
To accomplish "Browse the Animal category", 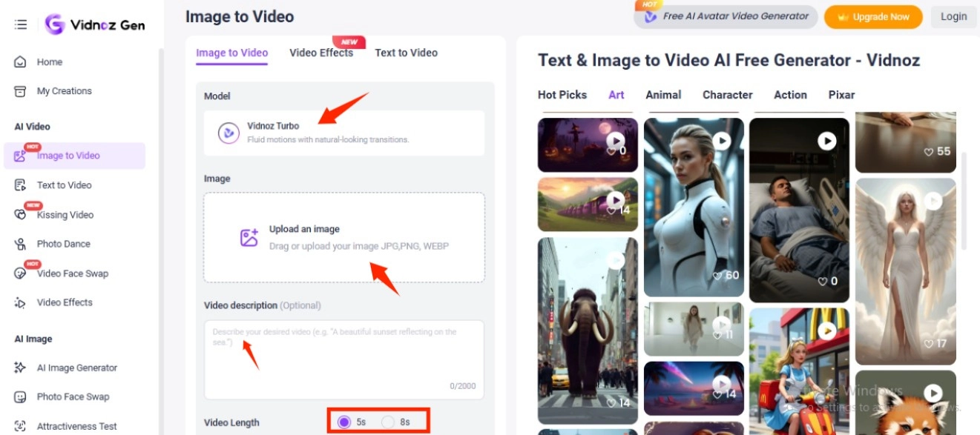I will click(x=662, y=95).
